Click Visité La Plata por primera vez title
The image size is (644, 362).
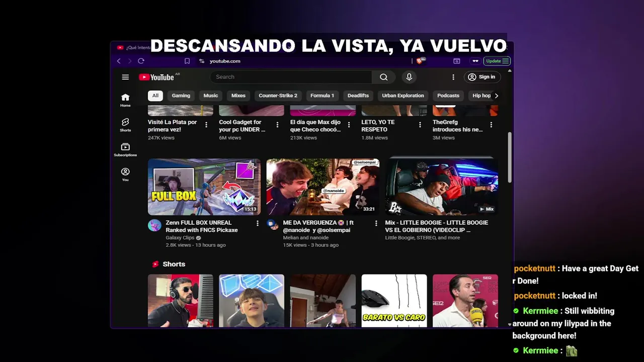pos(173,126)
